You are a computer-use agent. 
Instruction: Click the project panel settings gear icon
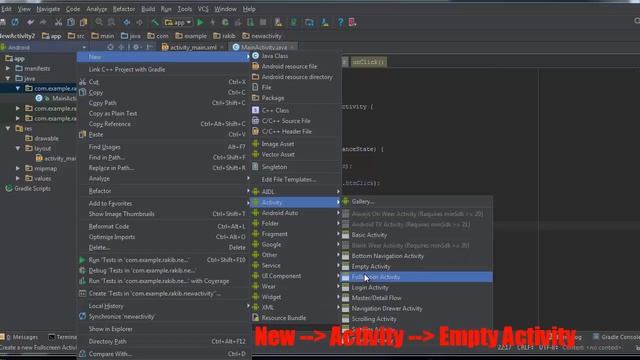(136, 47)
